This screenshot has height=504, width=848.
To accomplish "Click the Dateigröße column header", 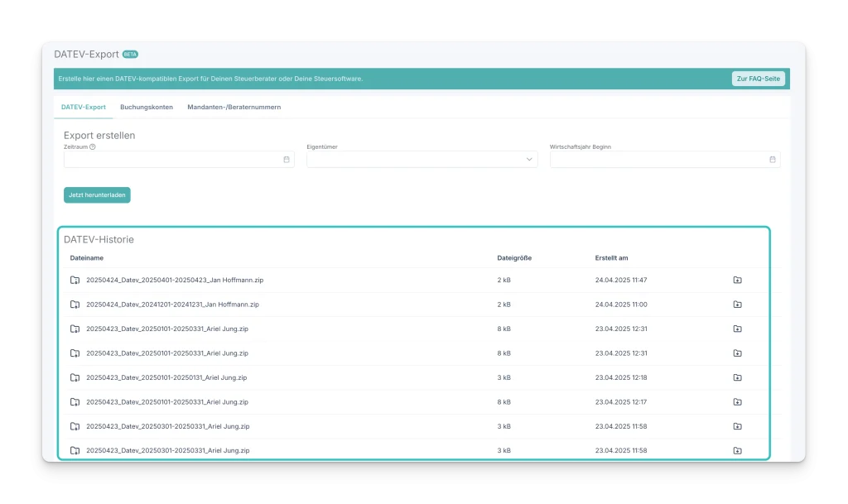I will [x=514, y=257].
